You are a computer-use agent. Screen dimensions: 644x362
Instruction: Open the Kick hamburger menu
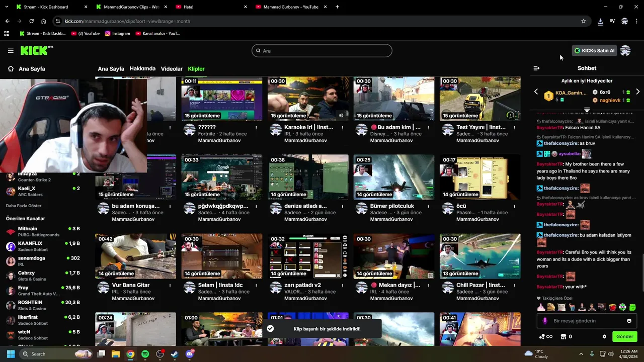11,51
